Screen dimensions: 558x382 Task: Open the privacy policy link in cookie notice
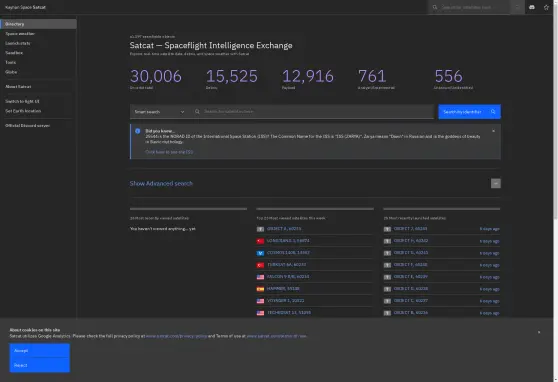(176, 336)
